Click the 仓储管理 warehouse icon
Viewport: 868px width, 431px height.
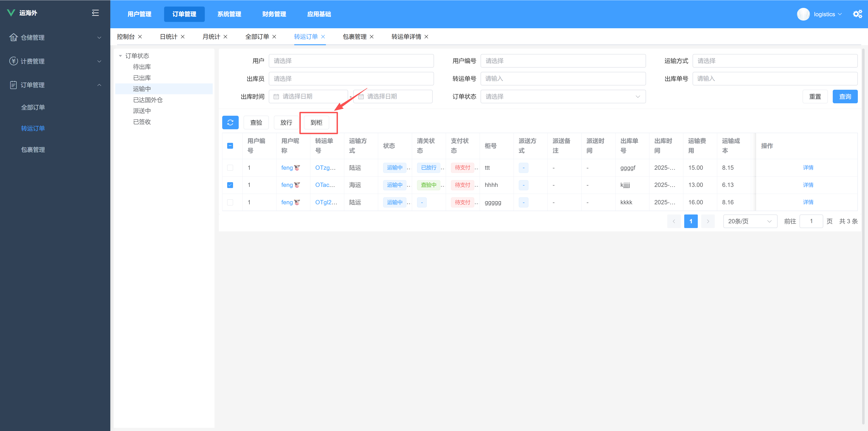[13, 38]
